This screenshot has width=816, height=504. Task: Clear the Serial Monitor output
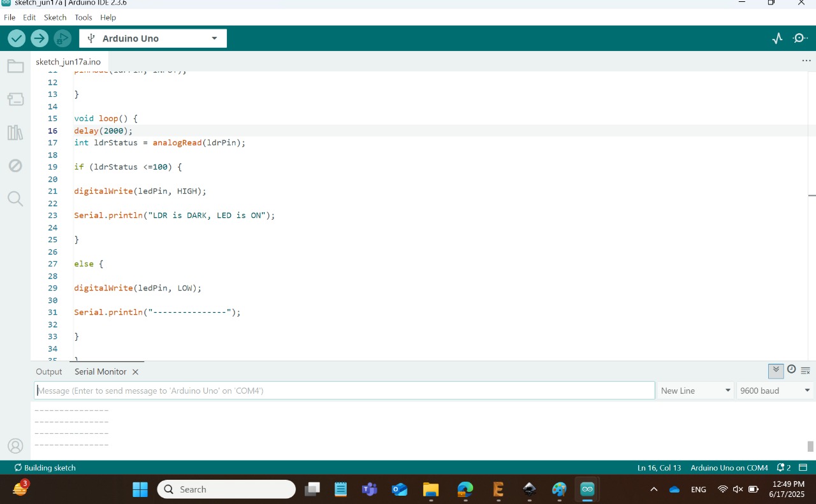click(x=805, y=370)
